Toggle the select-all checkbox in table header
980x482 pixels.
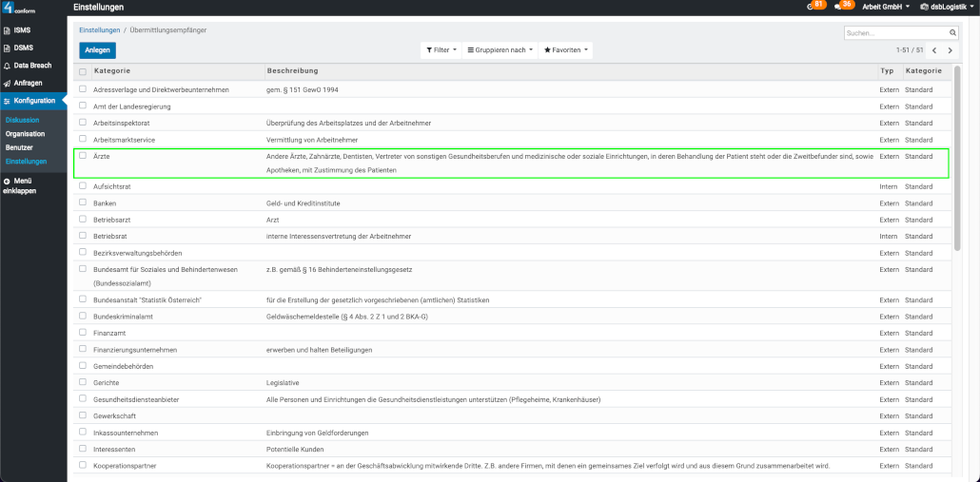point(83,71)
